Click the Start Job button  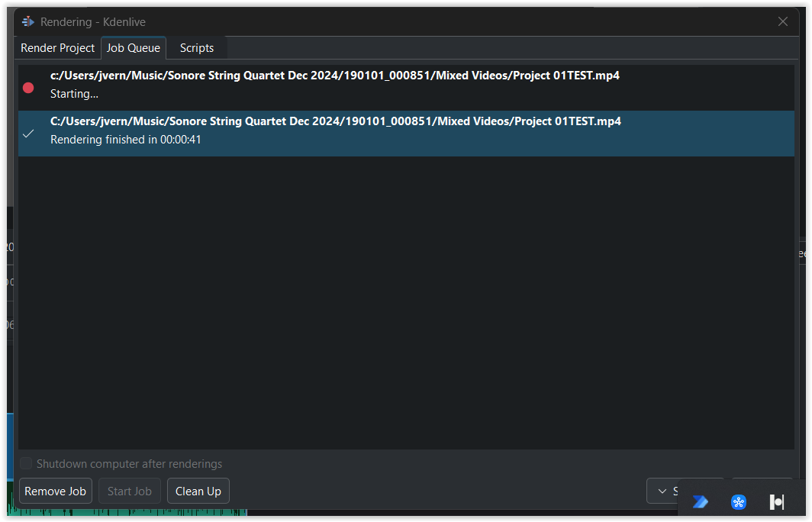pos(130,491)
